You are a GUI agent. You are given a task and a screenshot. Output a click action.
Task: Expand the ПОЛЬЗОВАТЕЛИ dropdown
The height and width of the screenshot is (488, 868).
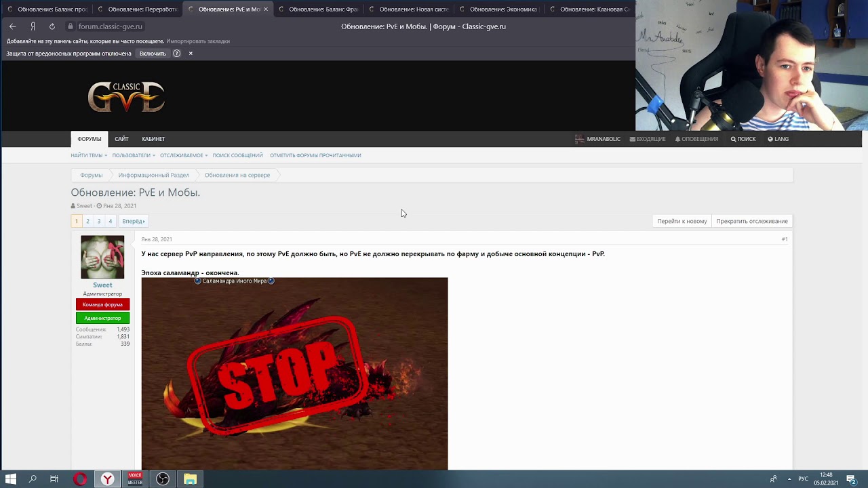click(134, 155)
